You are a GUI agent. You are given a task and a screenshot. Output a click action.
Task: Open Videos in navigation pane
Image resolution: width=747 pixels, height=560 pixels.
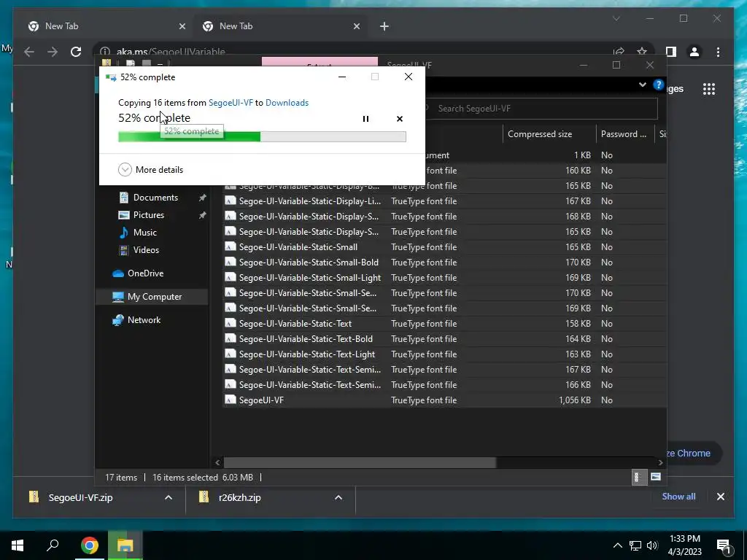point(146,250)
